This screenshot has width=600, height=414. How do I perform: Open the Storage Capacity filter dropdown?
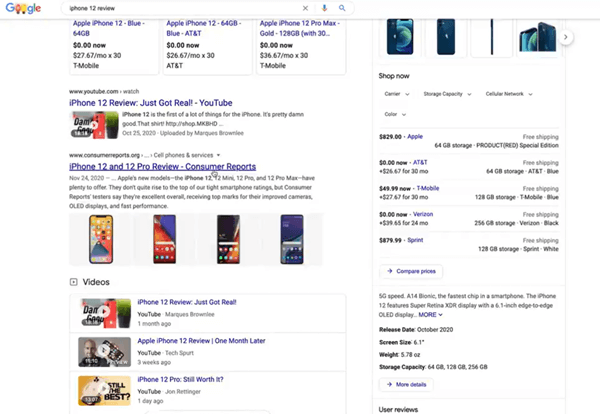pos(447,94)
